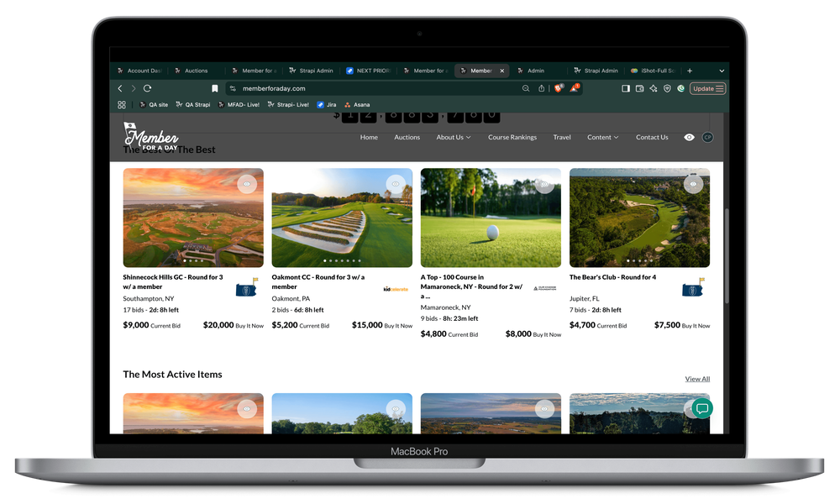The width and height of the screenshot is (840, 504).
Task: Open the Auctions nav item on the site
Action: click(x=407, y=138)
